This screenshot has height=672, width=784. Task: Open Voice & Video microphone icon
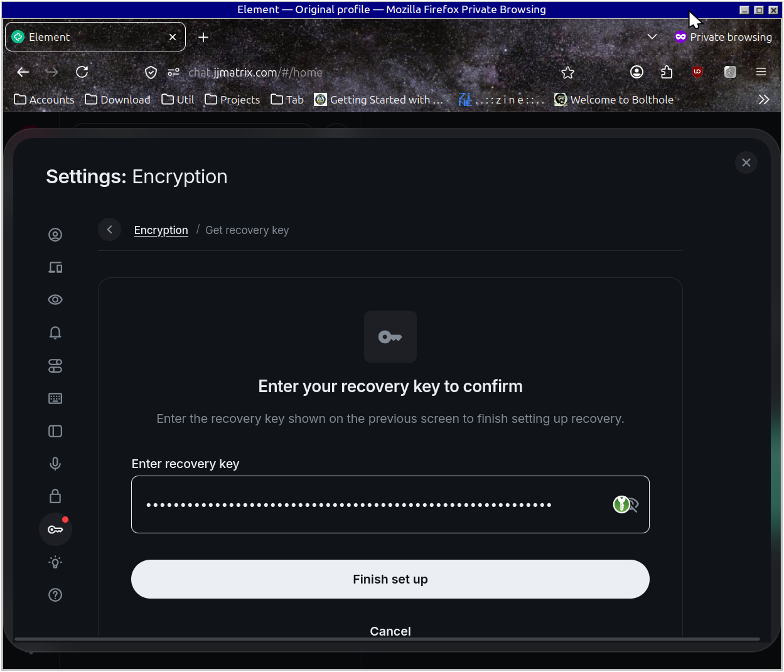tap(55, 464)
